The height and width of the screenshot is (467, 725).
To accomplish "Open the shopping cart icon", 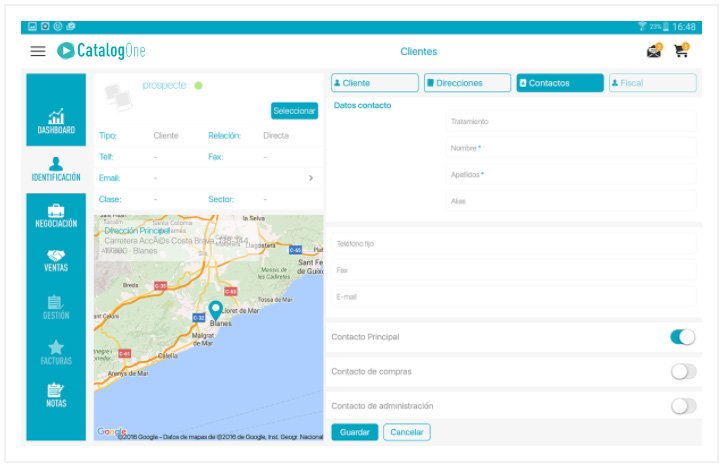I will click(x=681, y=51).
